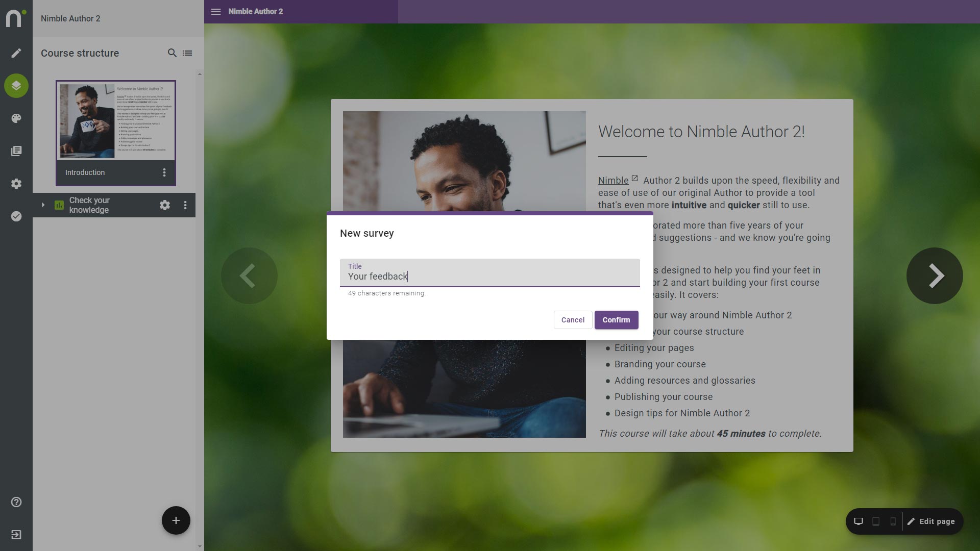Open the settings gear in left sidebar
The height and width of the screenshot is (551, 980).
tap(16, 184)
